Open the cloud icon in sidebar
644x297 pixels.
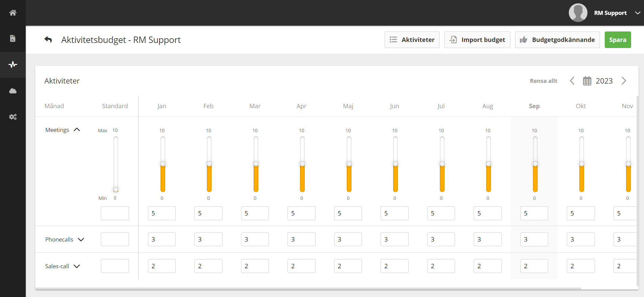13,91
